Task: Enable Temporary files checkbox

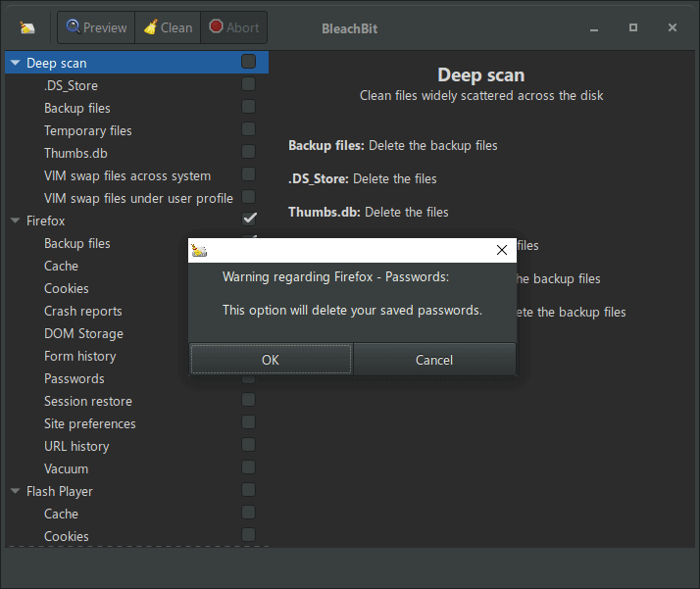Action: [x=249, y=129]
